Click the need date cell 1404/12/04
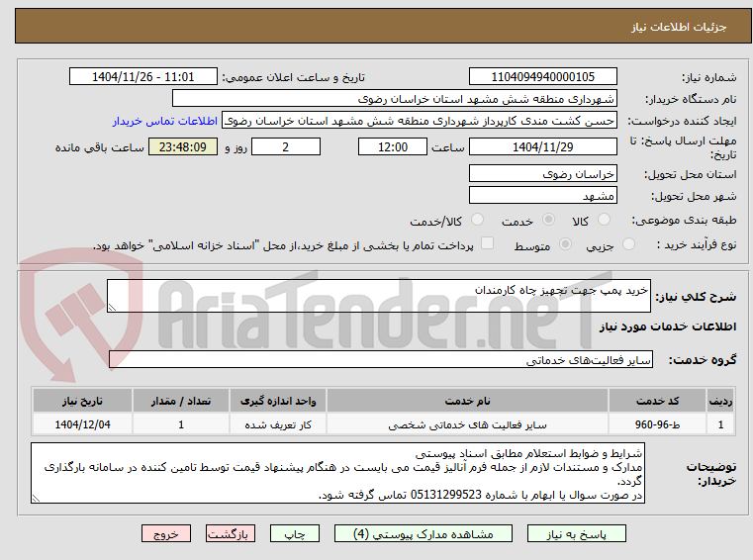 pos(82,424)
